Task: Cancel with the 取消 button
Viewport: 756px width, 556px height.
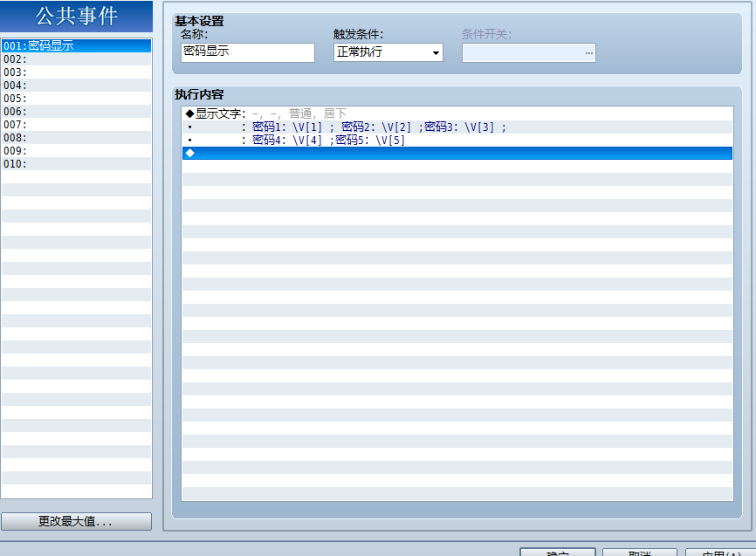Action: pyautogui.click(x=640, y=553)
